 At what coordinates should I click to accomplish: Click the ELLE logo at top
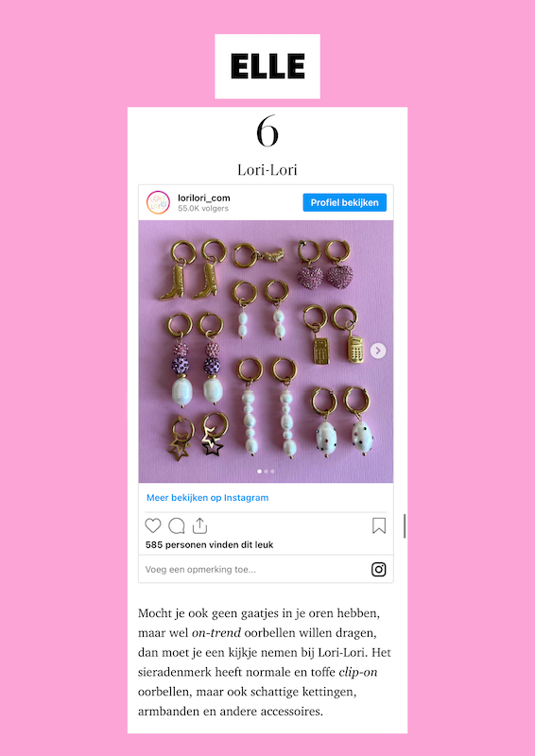(267, 66)
